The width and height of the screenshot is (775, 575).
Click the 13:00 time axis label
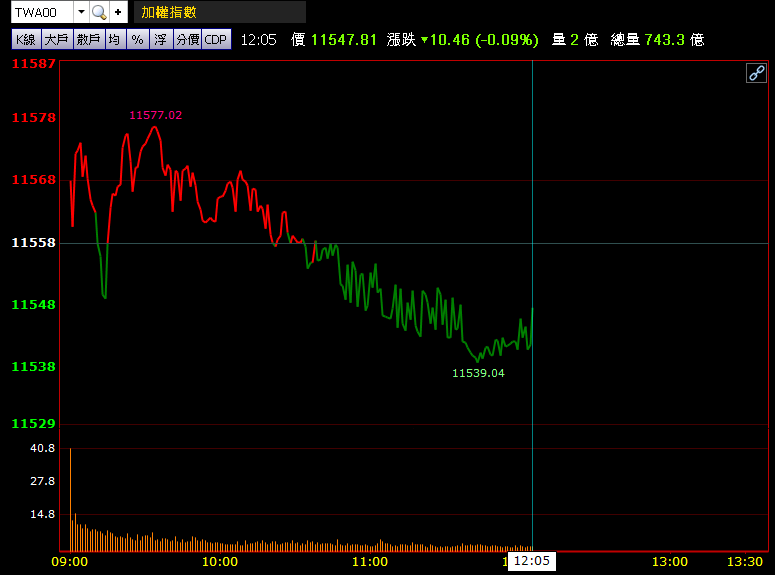[x=670, y=562]
